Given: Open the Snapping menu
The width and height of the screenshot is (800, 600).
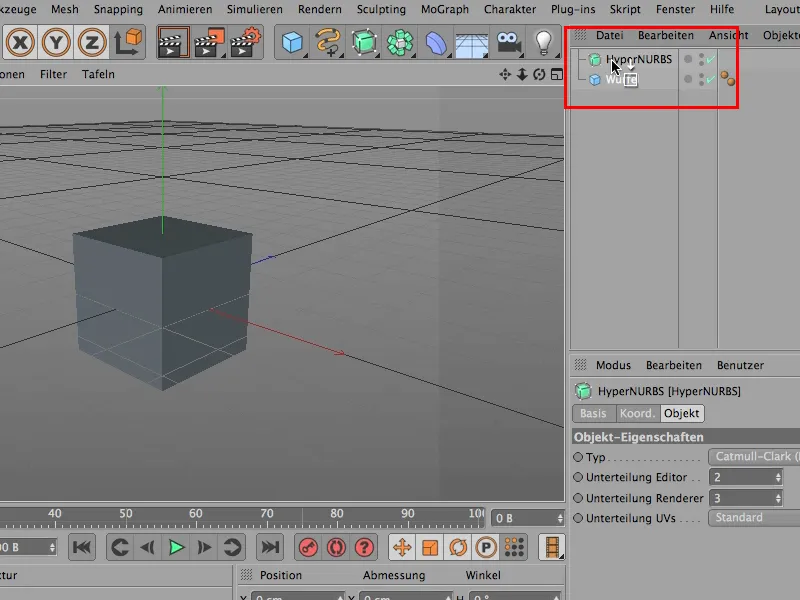Looking at the screenshot, I should (118, 9).
